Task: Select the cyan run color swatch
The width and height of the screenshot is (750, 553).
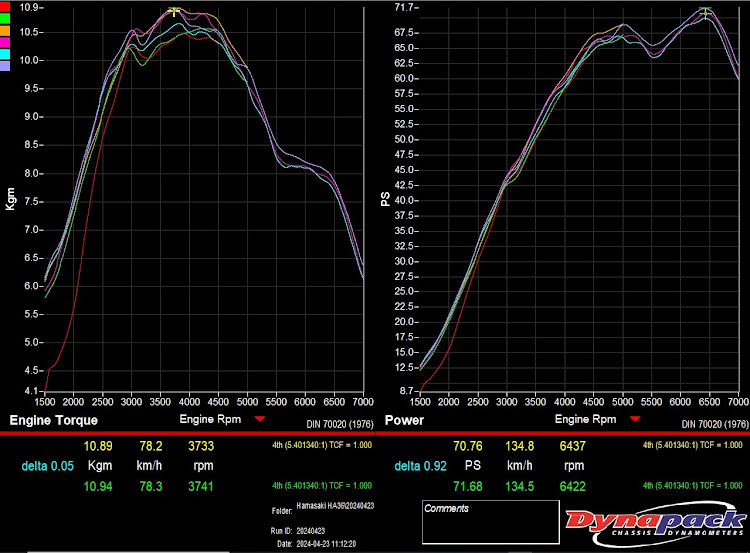Action: pos(5,54)
